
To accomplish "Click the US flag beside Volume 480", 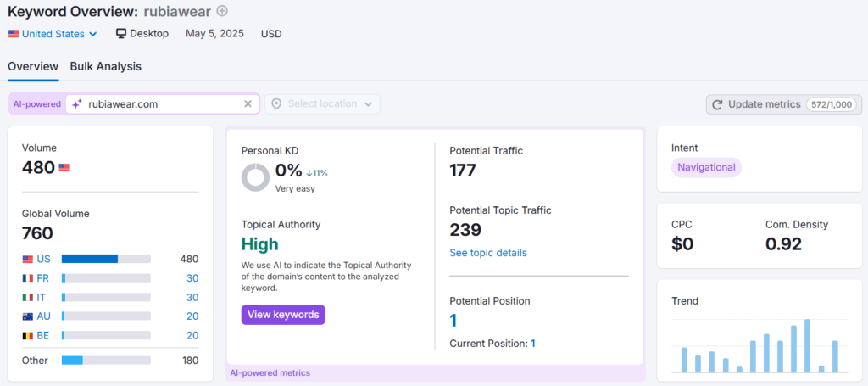I will point(64,168).
